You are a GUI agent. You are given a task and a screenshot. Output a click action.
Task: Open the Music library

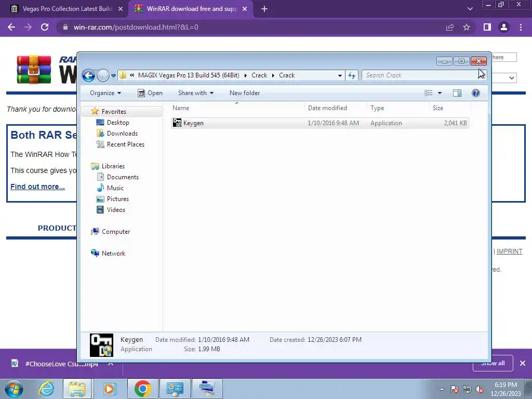click(x=115, y=188)
